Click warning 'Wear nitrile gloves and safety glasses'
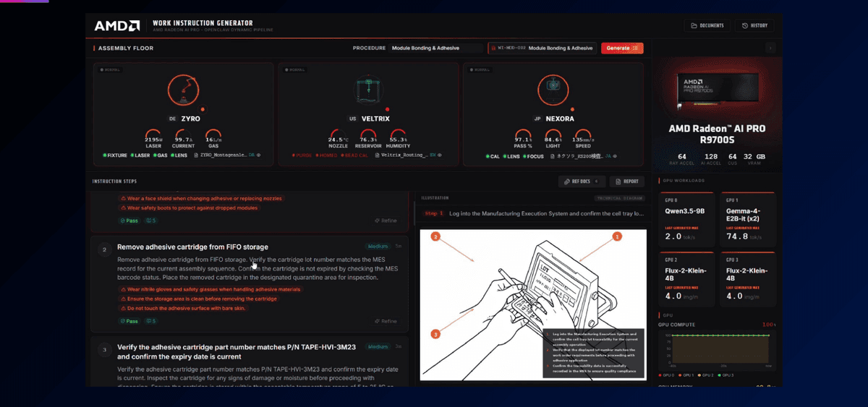This screenshot has height=407, width=868. pyautogui.click(x=209, y=289)
